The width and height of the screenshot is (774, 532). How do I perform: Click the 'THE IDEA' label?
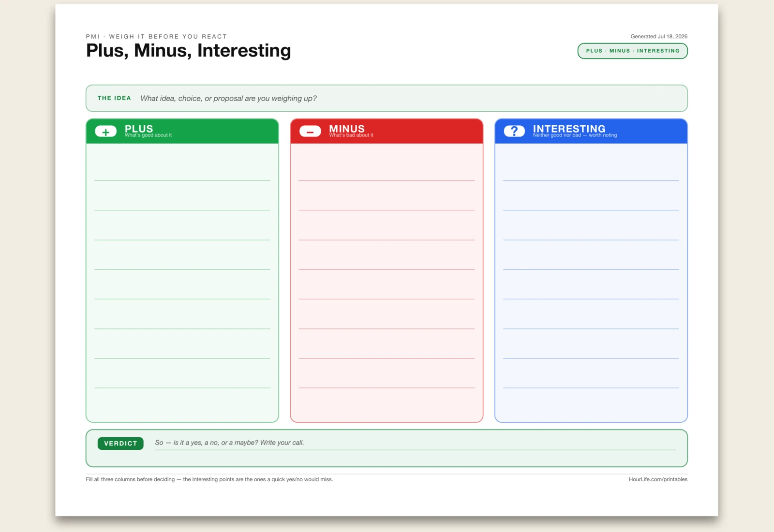tap(114, 98)
